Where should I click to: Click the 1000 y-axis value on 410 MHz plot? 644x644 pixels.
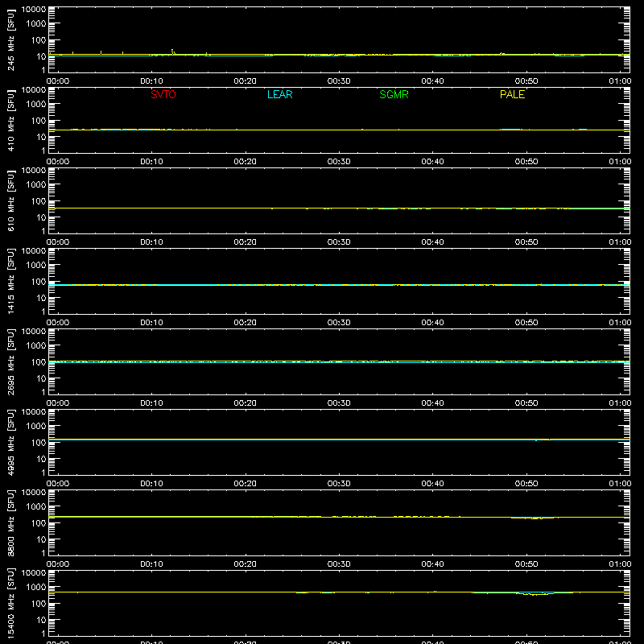36,105
